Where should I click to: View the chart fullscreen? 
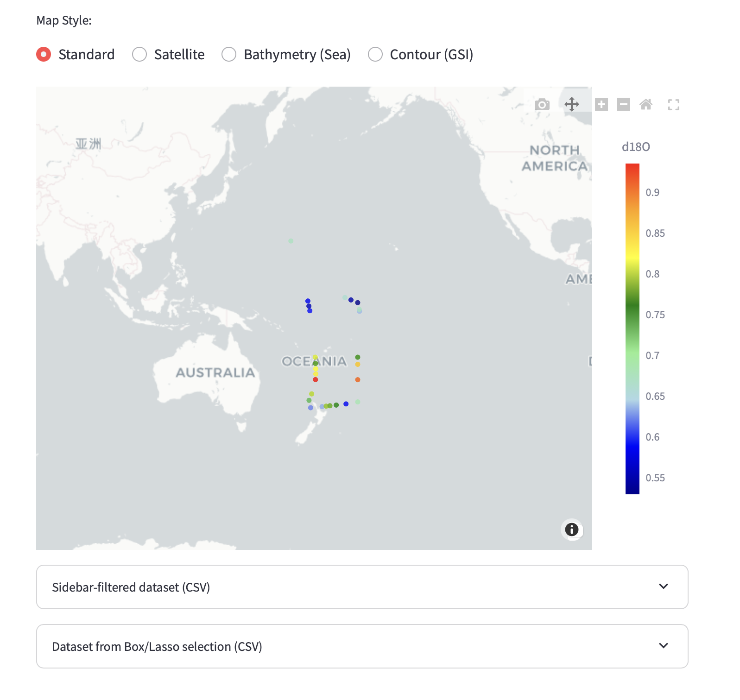pos(674,105)
